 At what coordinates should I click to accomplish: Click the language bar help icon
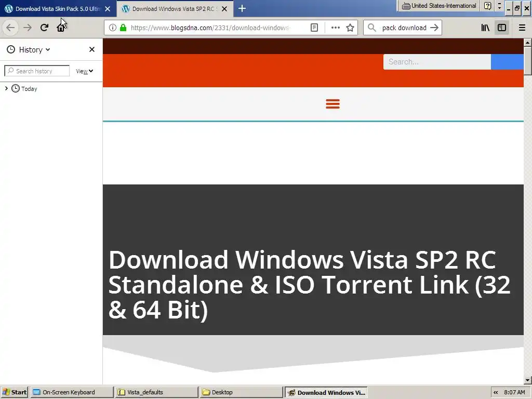487,6
